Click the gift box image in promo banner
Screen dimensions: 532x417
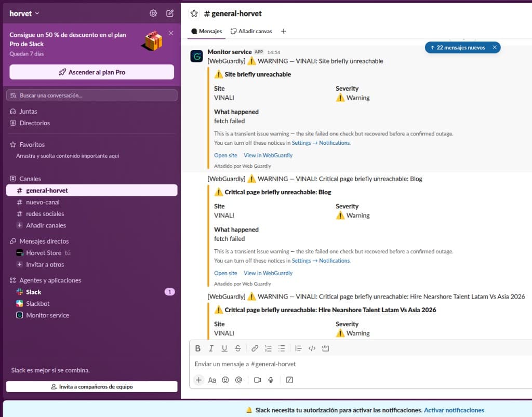coord(152,41)
